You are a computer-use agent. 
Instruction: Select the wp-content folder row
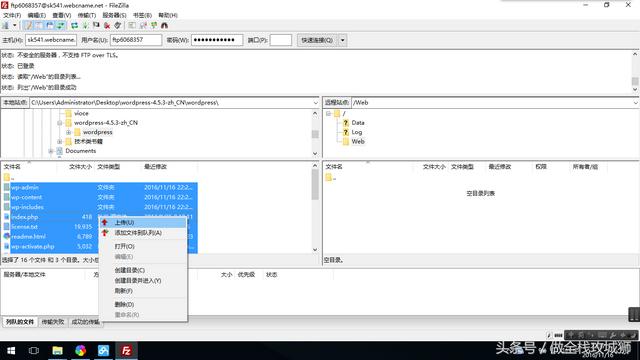pyautogui.click(x=100, y=197)
